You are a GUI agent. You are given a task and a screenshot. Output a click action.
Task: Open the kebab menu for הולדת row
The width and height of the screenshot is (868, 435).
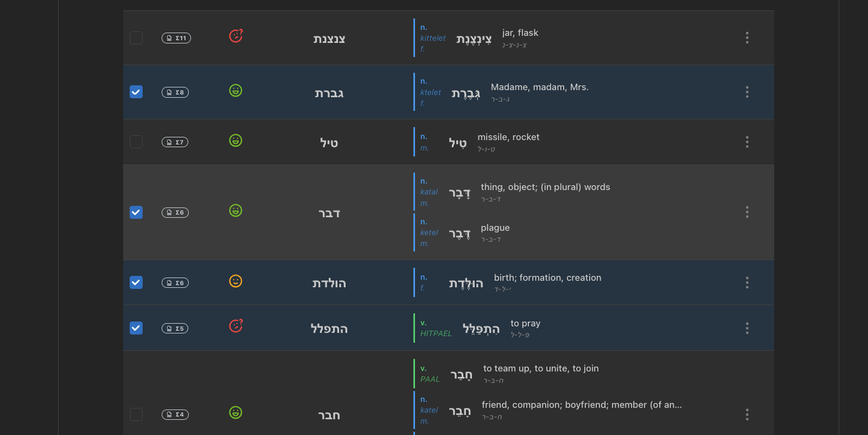click(747, 282)
